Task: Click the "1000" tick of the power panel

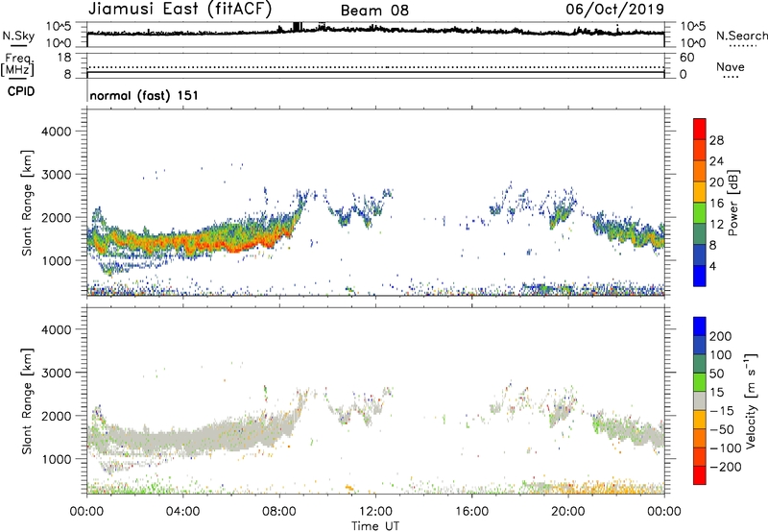Action: (x=57, y=260)
